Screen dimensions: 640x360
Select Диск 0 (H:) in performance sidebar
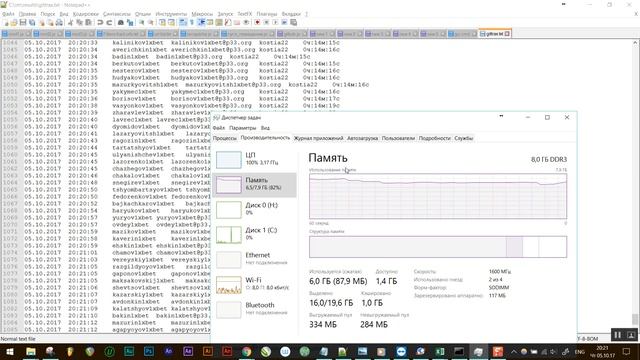click(x=254, y=209)
